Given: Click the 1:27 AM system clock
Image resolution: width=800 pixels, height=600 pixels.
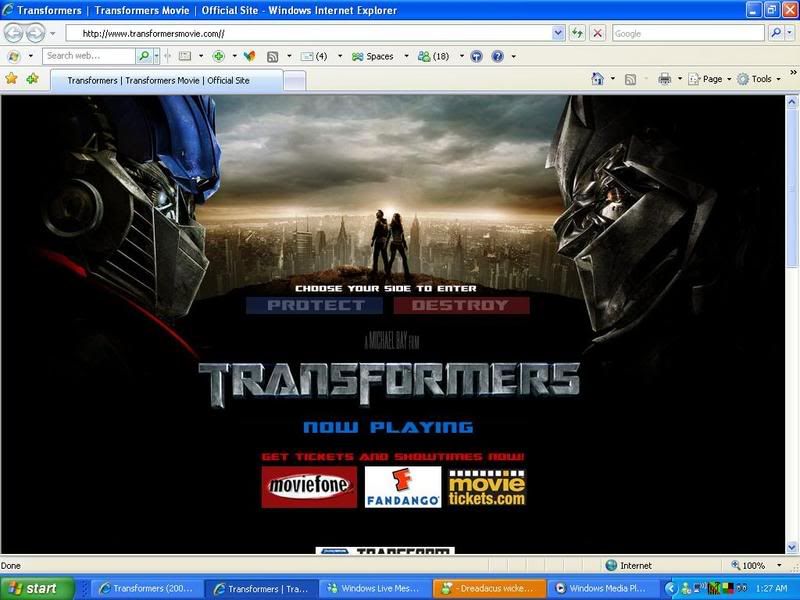Looking at the screenshot, I should [x=771, y=588].
